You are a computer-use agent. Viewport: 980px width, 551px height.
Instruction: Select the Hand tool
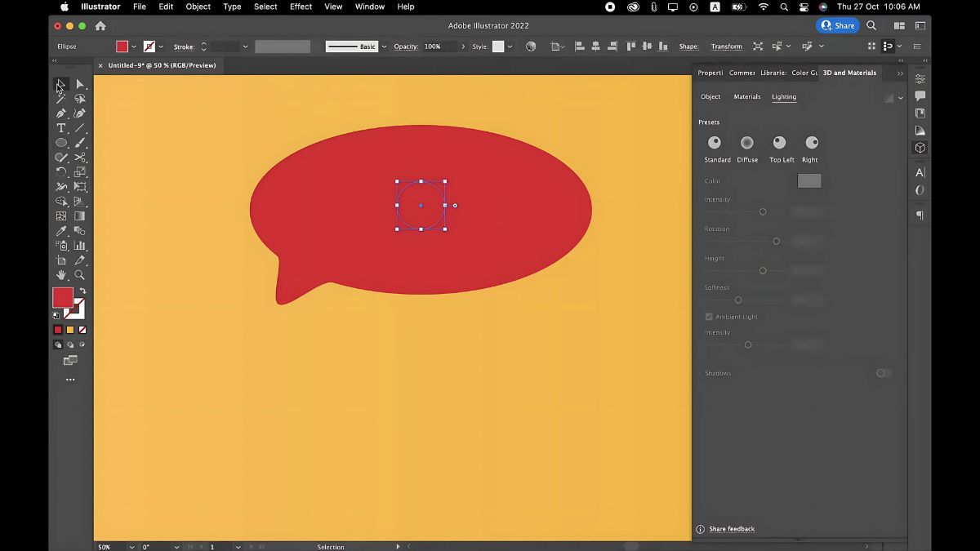(61, 275)
